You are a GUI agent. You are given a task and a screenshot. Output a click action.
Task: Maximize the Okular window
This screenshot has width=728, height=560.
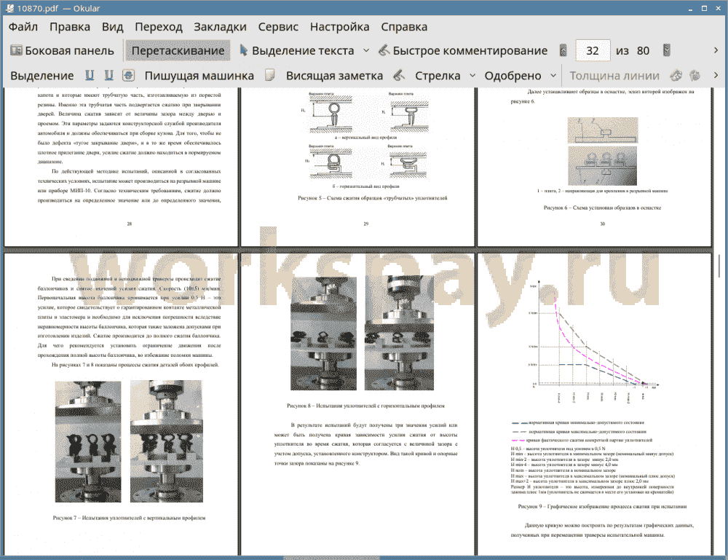coord(704,8)
